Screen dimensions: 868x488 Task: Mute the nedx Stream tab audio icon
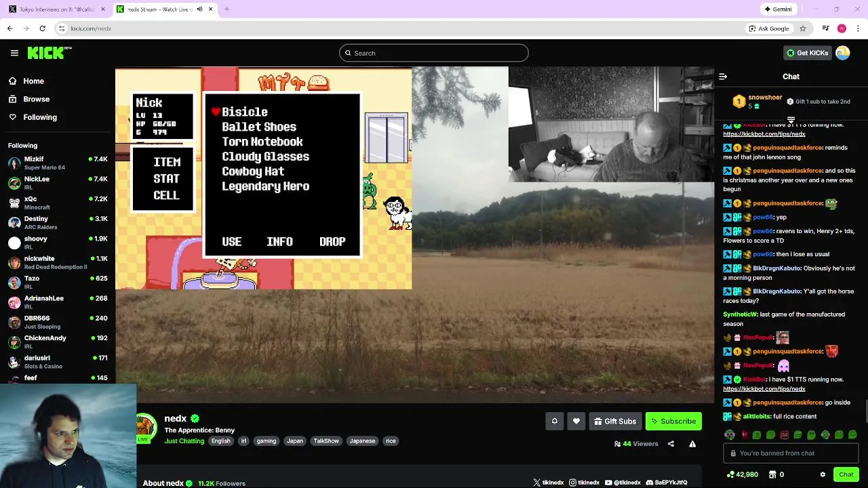pyautogui.click(x=199, y=9)
